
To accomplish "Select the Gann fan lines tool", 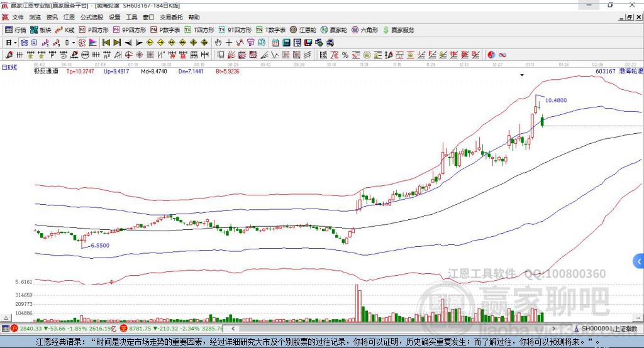I will click(x=231, y=55).
